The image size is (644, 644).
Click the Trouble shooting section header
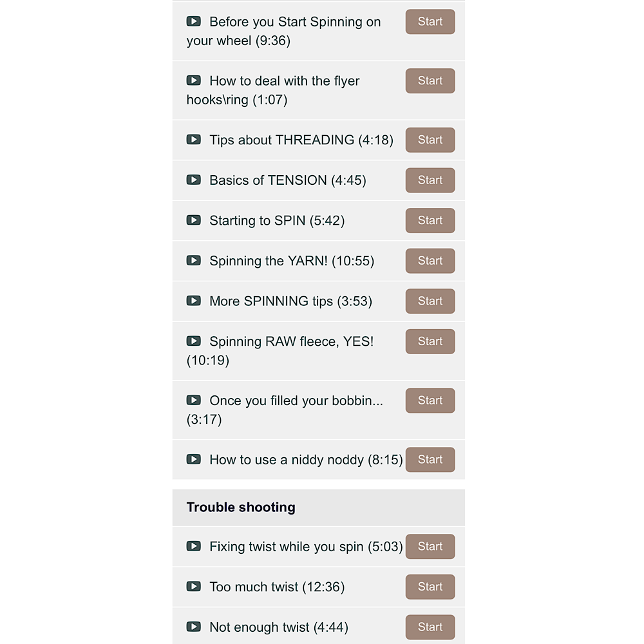point(241,507)
